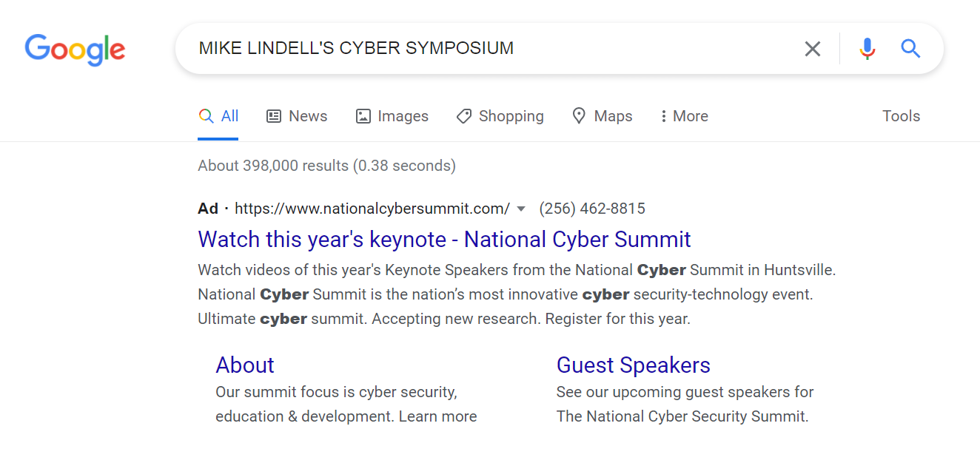Select the location pin icon next to Maps
The image size is (980, 463).
coord(579,116)
